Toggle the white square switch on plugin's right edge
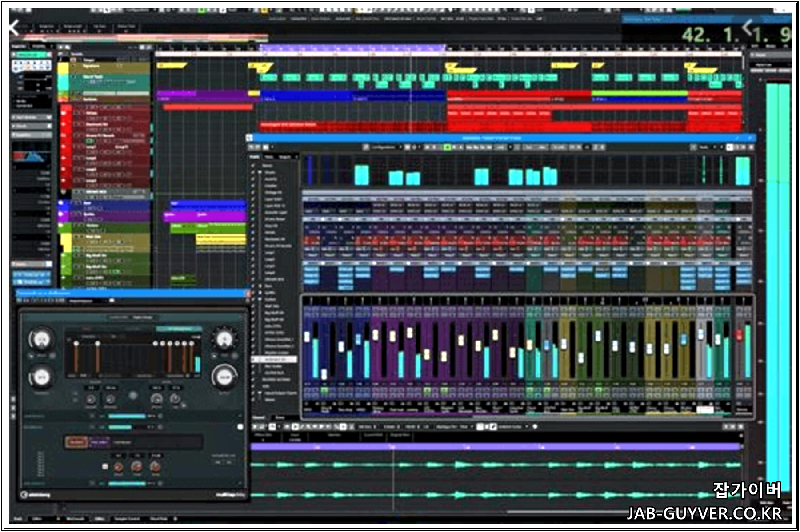 (240, 427)
